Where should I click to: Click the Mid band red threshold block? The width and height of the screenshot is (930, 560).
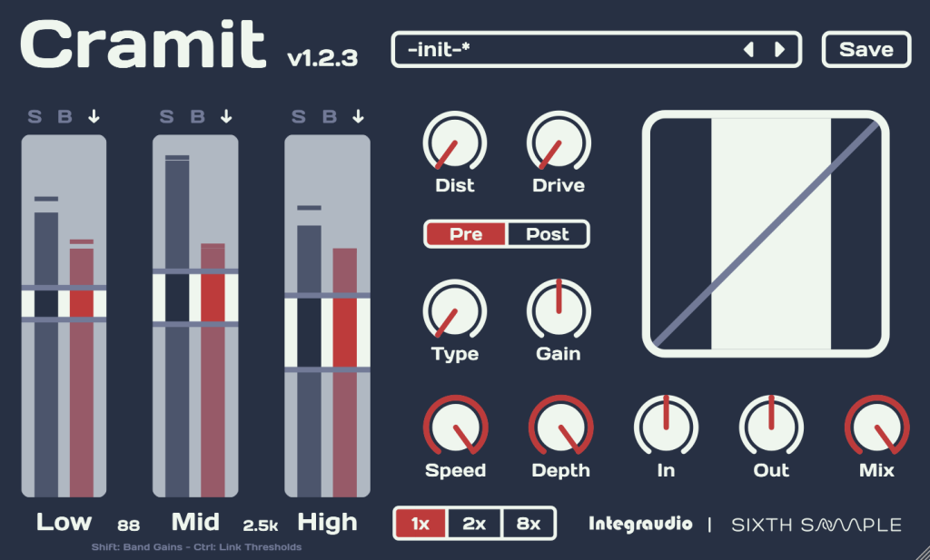(x=213, y=298)
